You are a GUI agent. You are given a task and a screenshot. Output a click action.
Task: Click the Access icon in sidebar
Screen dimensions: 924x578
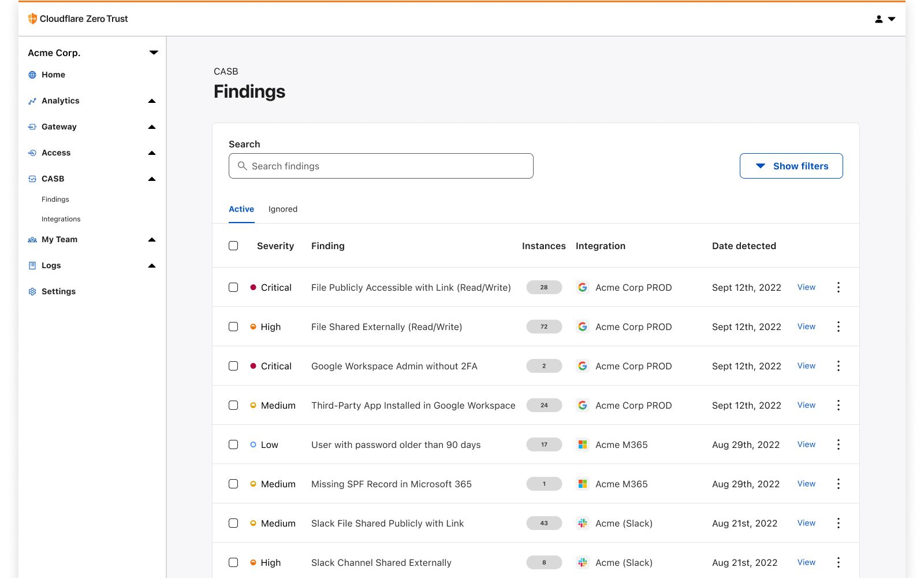(32, 153)
